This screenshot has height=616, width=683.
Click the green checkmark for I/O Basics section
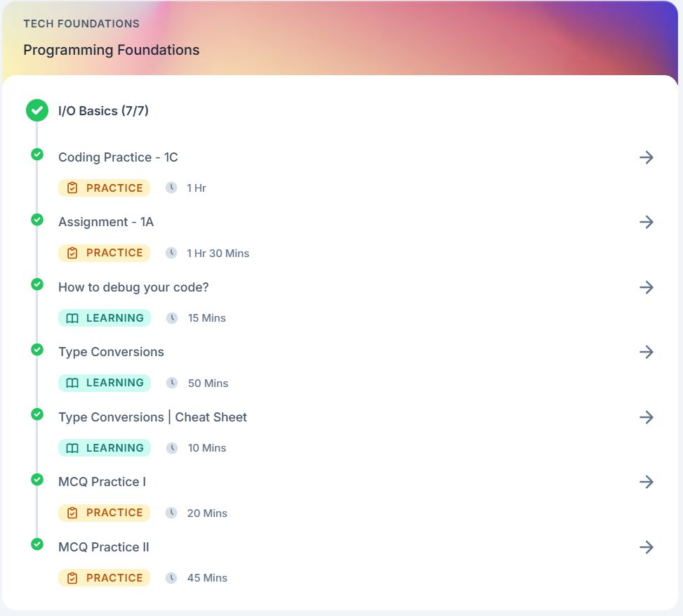point(37,110)
